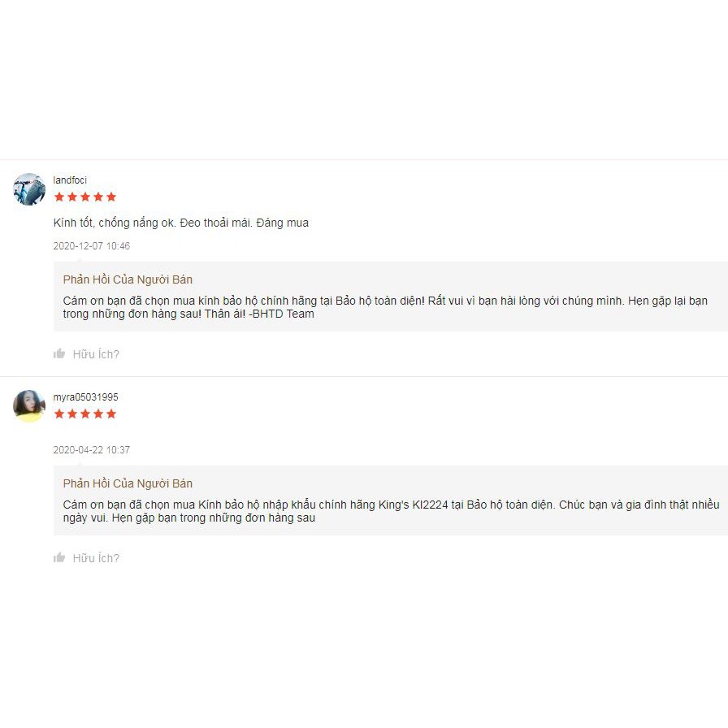Screen dimensions: 728x728
Task: Mark landfoci's review as Hữu Ích
Action: point(96,354)
